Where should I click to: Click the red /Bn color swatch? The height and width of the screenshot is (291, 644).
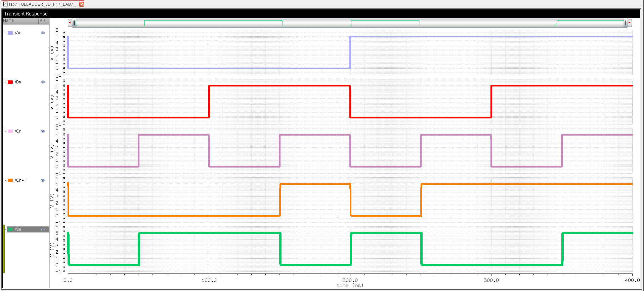point(10,82)
